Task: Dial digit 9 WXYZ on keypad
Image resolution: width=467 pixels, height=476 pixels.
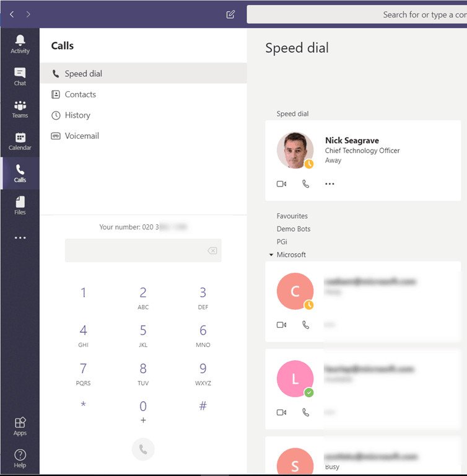Action: (x=203, y=374)
